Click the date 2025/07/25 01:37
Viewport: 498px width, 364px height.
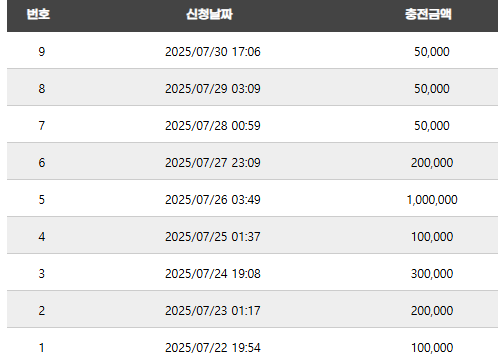213,237
